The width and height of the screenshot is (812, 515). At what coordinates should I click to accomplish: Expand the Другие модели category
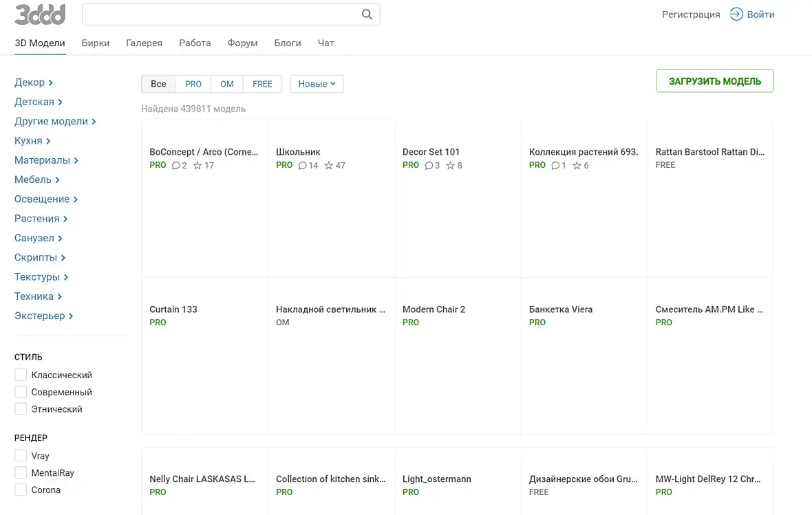pos(56,121)
